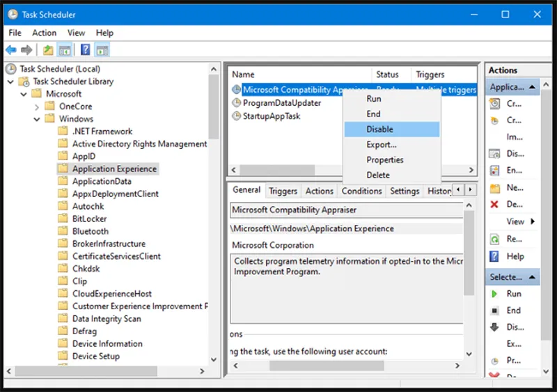557x392 pixels.
Task: Click the Dis... Display Running Tasks icon
Action: [494, 154]
